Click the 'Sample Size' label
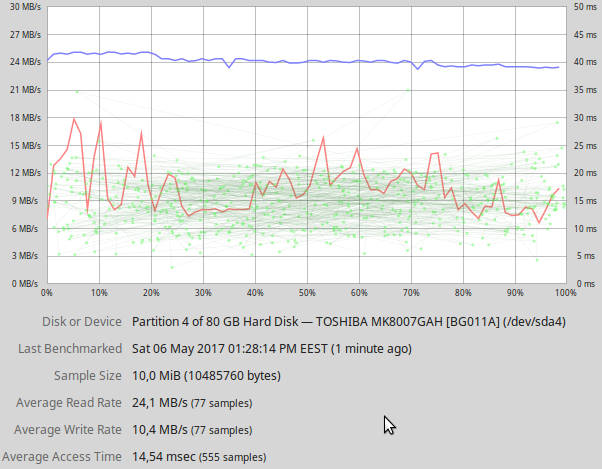The height and width of the screenshot is (469, 602). (x=88, y=375)
